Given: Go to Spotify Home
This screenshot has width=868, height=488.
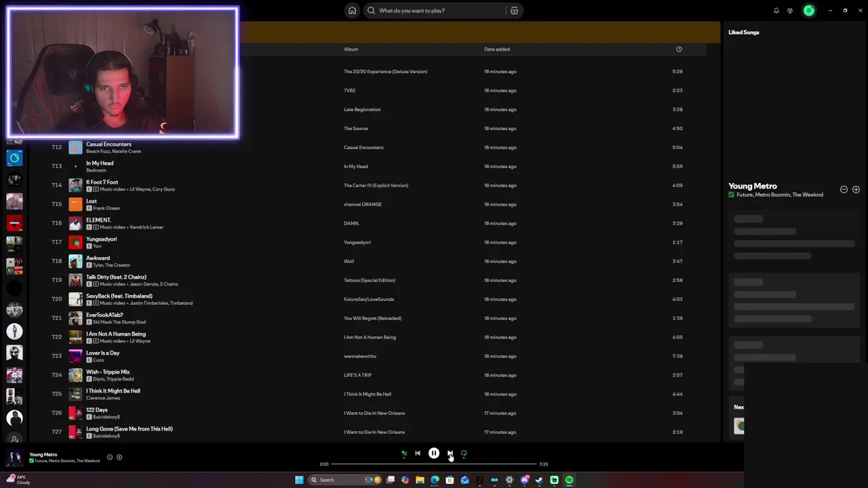Looking at the screenshot, I should tap(352, 10).
